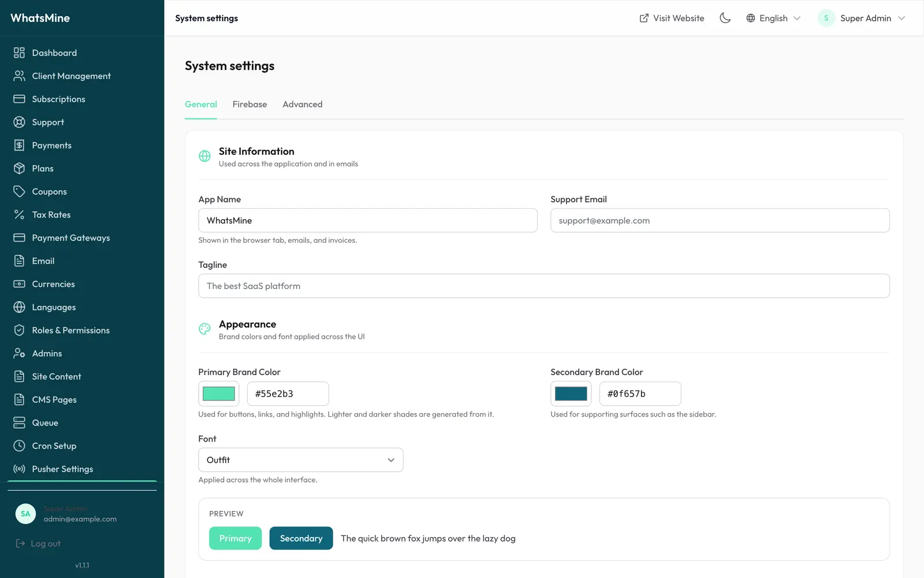Image resolution: width=924 pixels, height=578 pixels.
Task: Open the Primary Brand Color swatch picker
Action: click(219, 394)
